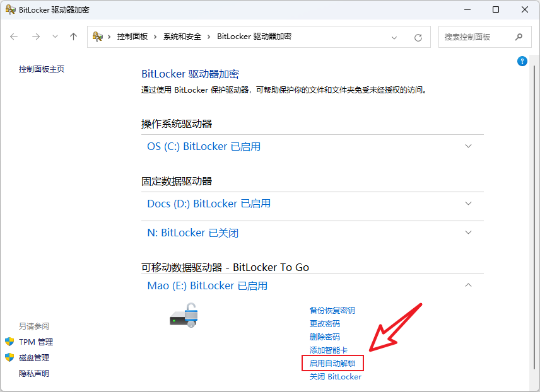Click the 启用自动解锁 link
The height and width of the screenshot is (392, 540).
(332, 364)
